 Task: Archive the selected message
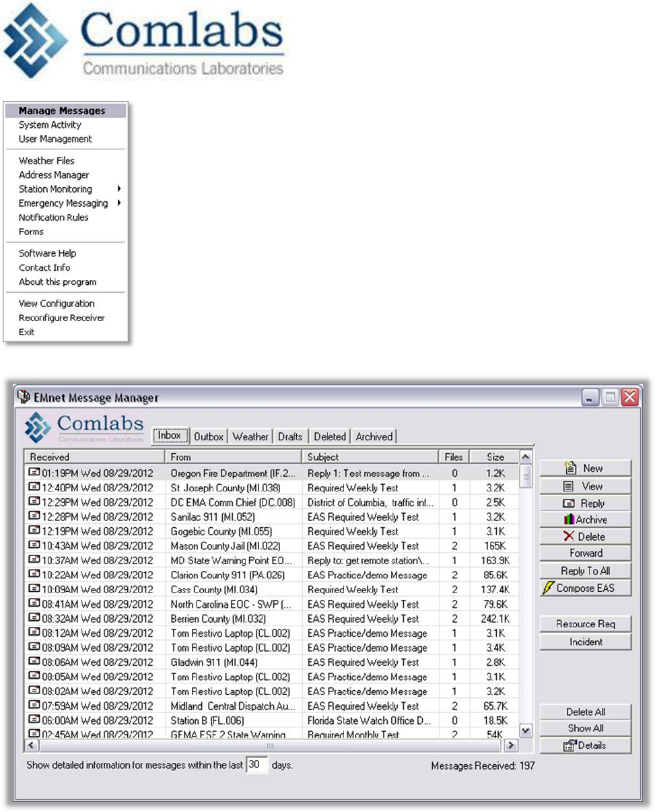pyautogui.click(x=585, y=520)
